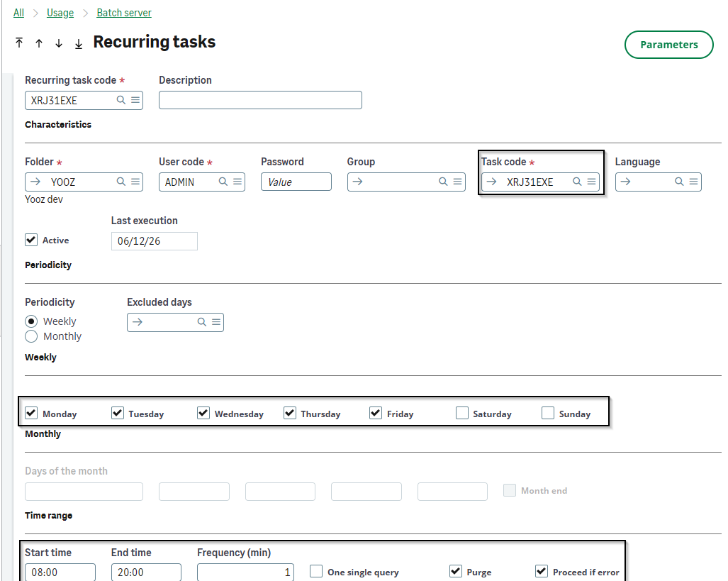
Task: Uncheck Monday checkbox
Action: point(31,413)
